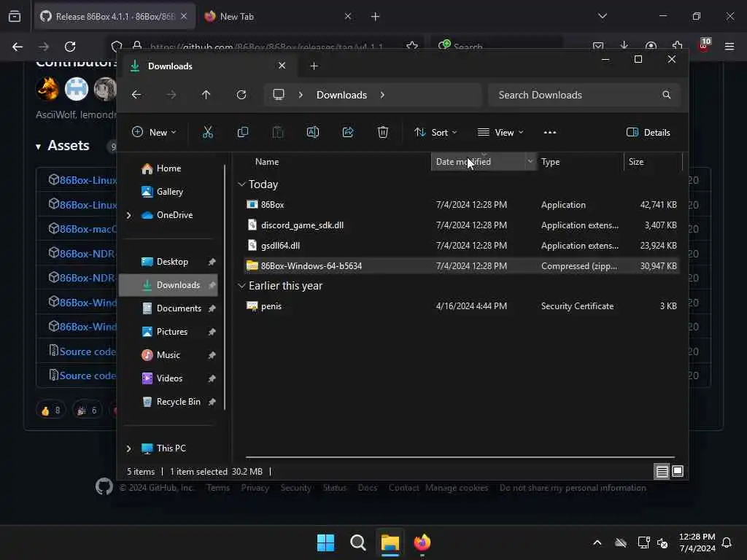Image resolution: width=747 pixels, height=560 pixels.
Task: Open a new File Explorer tab
Action: [x=314, y=66]
